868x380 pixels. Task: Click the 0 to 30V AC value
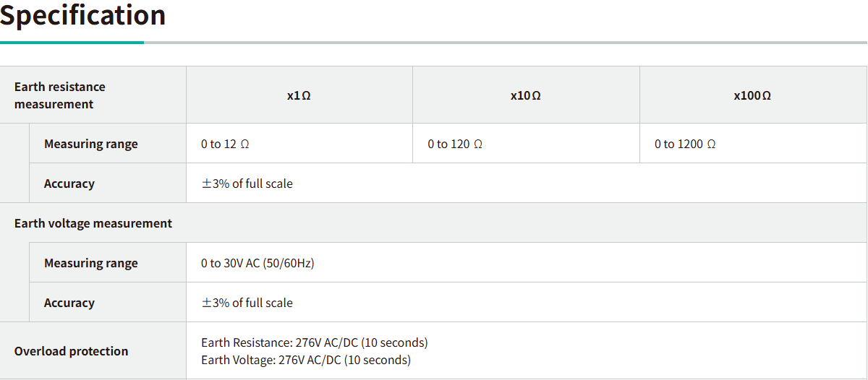coord(258,263)
